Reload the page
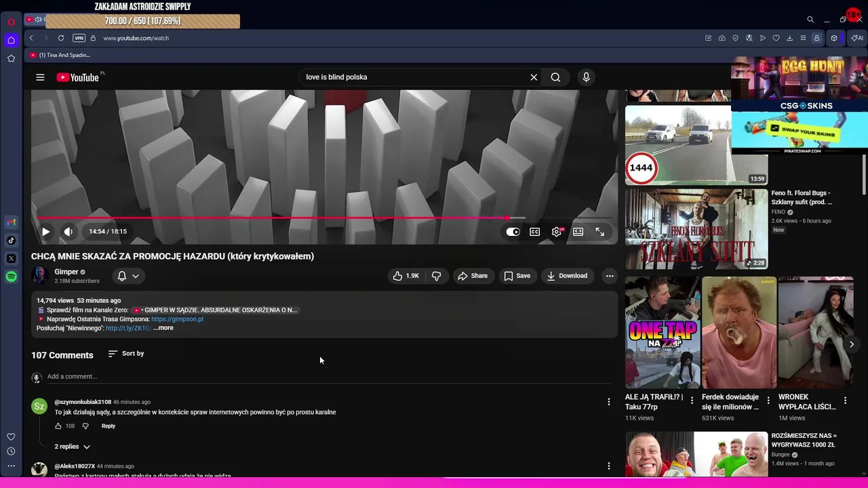 pyautogui.click(x=60, y=39)
